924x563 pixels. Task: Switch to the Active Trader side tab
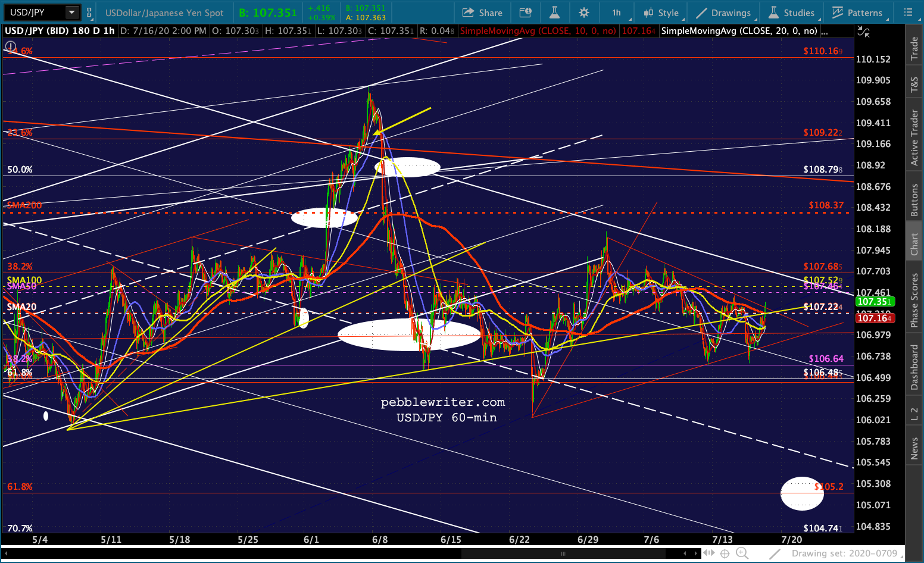coord(914,137)
